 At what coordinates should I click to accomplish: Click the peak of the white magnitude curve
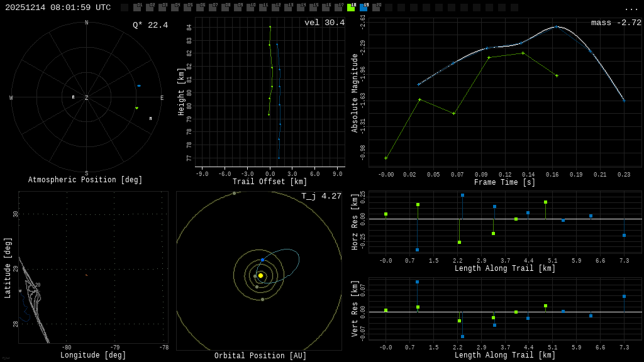click(555, 26)
